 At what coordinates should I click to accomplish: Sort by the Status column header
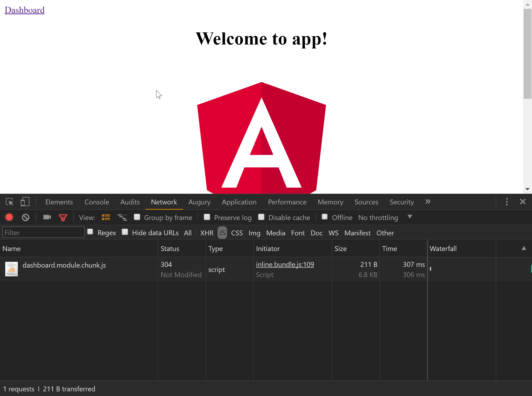[x=182, y=249]
